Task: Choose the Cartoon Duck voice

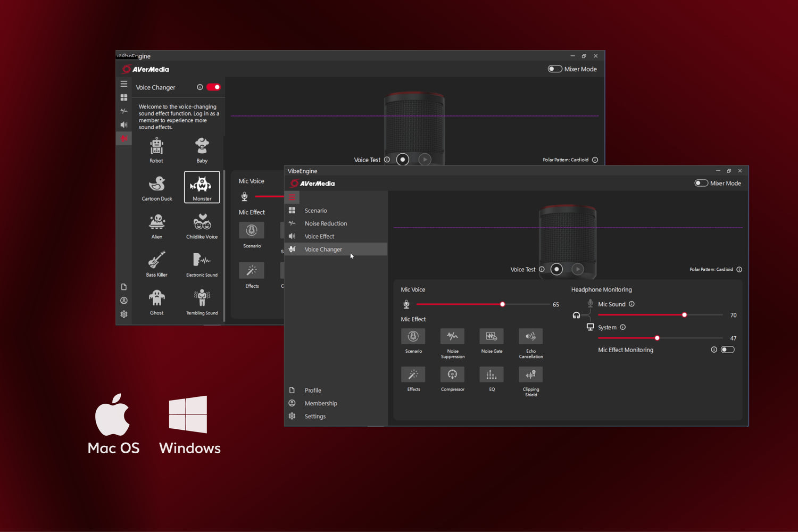Action: click(x=156, y=188)
